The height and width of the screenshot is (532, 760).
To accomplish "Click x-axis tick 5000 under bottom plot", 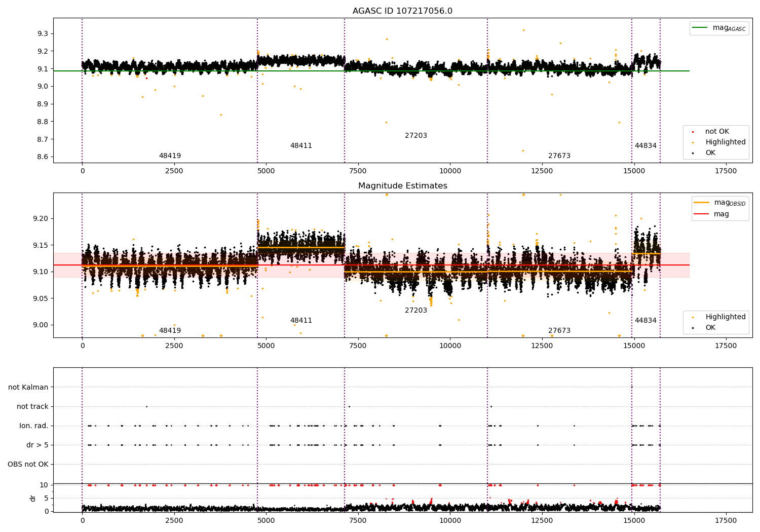I will point(266,521).
